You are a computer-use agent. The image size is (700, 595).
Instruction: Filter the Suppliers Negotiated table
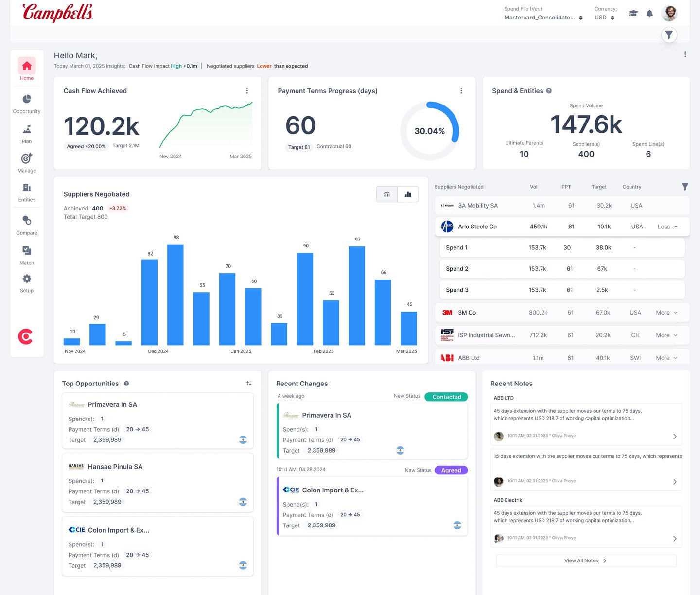coord(685,187)
